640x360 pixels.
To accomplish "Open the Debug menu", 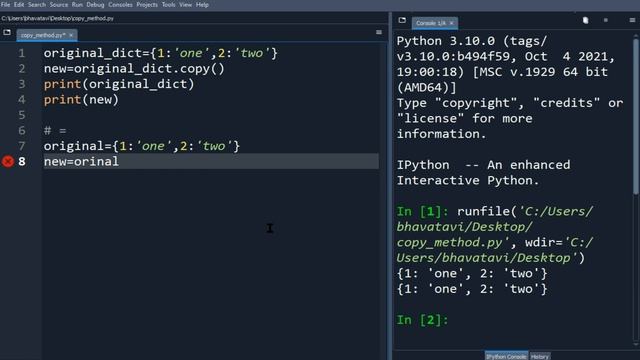I will coord(95,4).
